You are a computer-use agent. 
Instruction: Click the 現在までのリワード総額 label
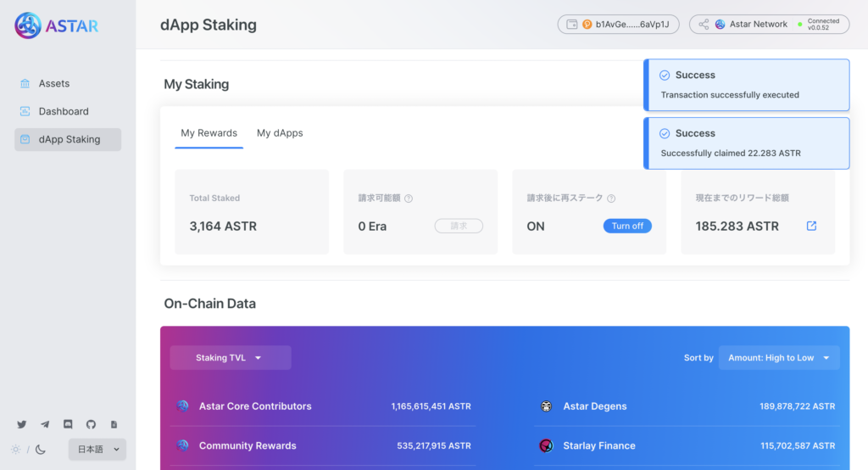click(x=742, y=198)
